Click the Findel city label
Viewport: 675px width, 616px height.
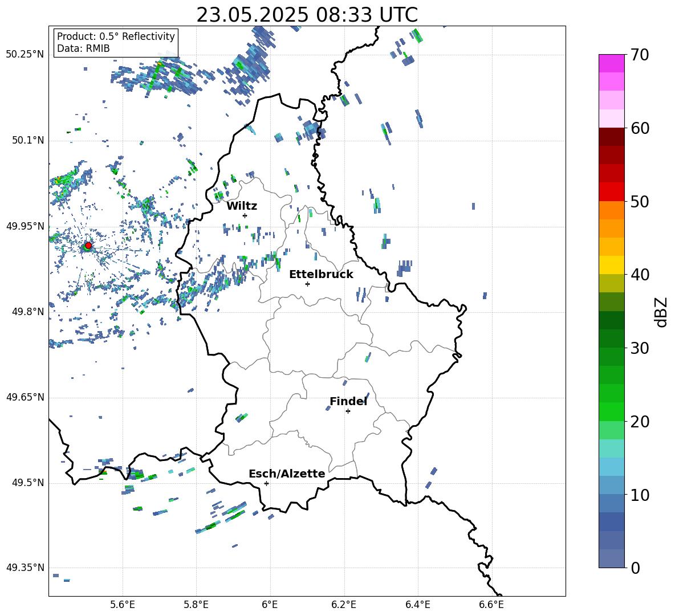(348, 401)
